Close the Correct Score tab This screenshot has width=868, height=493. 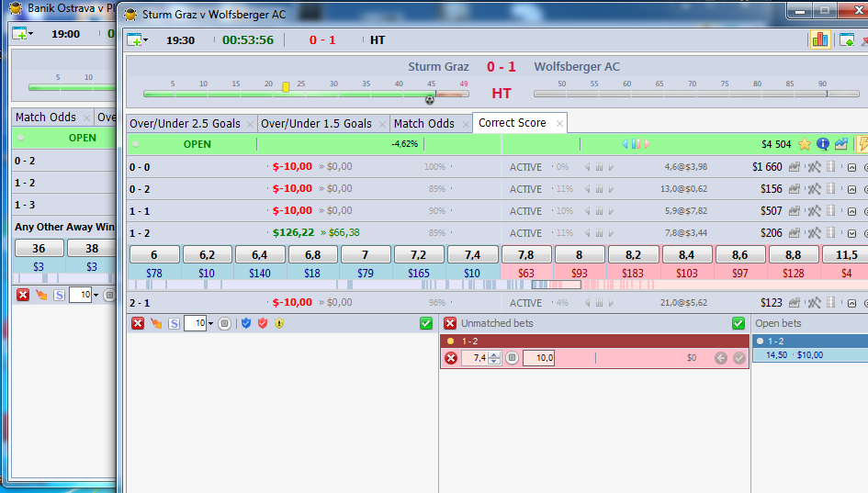559,123
